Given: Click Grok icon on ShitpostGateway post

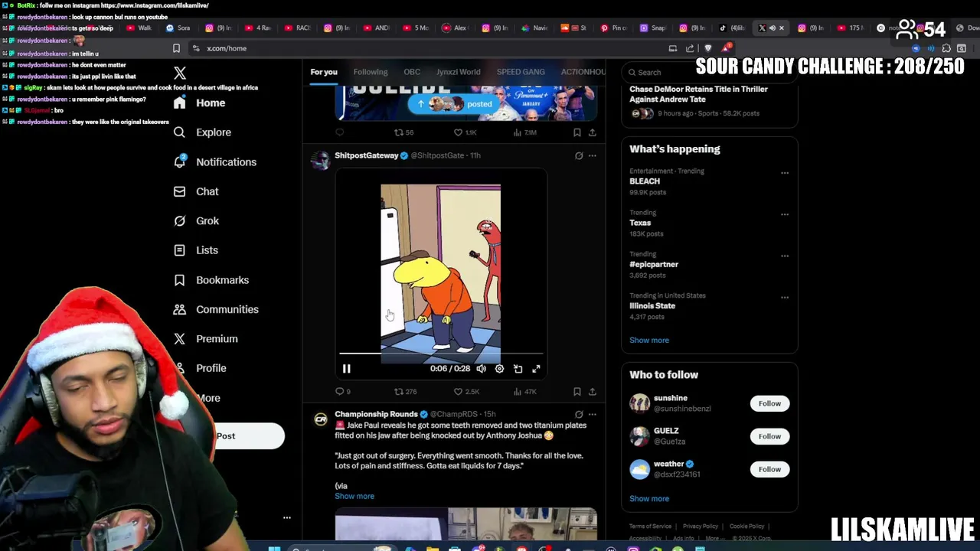Looking at the screenshot, I should pos(579,156).
